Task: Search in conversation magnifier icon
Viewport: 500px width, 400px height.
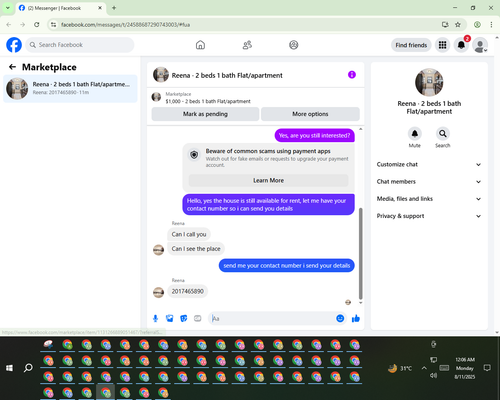Action: pyautogui.click(x=443, y=134)
